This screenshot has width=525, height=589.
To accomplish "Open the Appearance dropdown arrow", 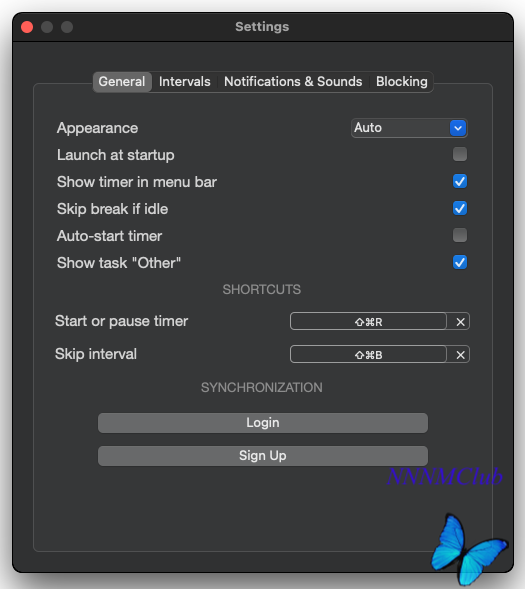I will [458, 128].
